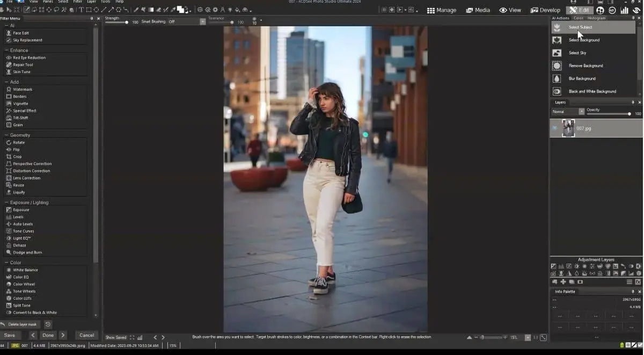Collapse the Enhance filter group

(6, 50)
